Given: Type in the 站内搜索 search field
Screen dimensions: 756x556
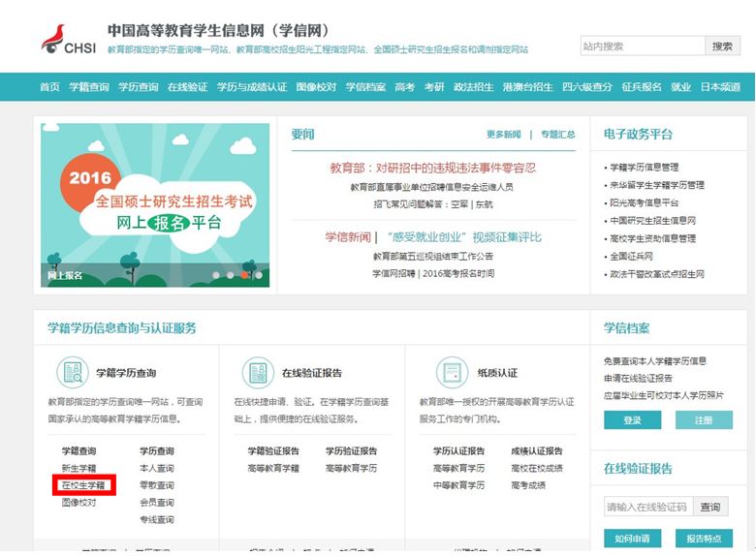Looking at the screenshot, I should pos(642,46).
